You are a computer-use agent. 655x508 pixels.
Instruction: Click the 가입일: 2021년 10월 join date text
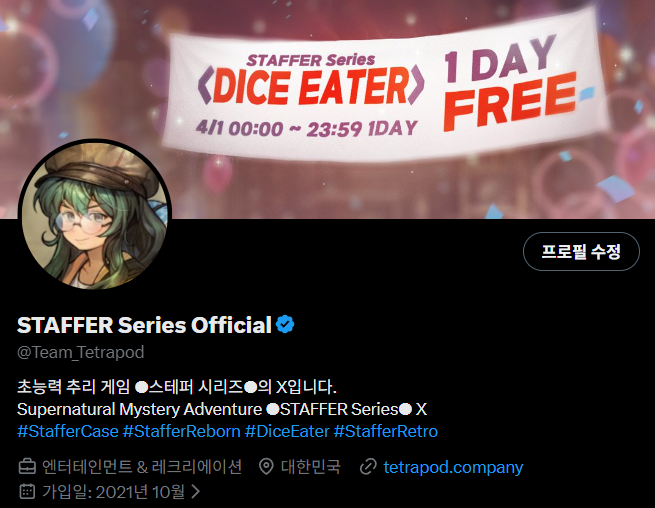[113, 492]
